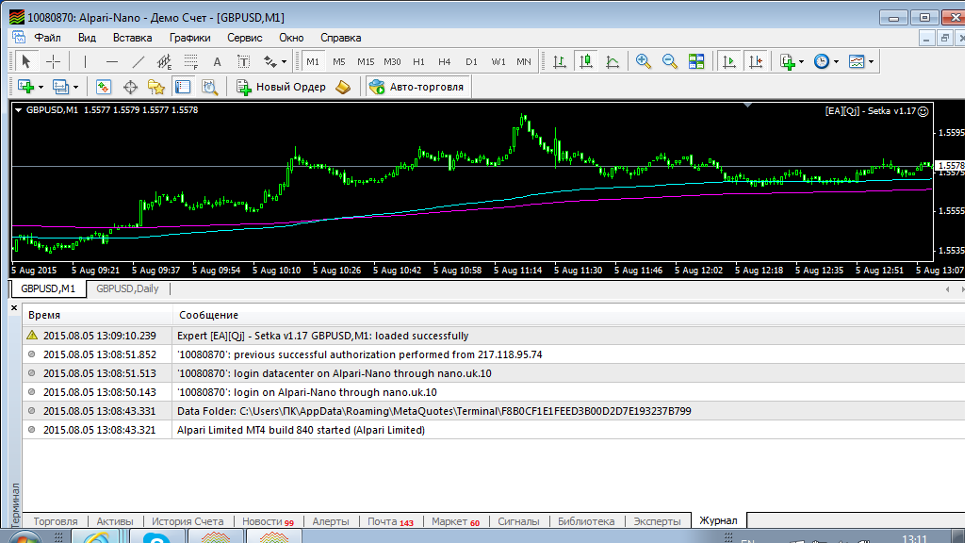
Task: Click the profiles icon
Action: [60, 87]
